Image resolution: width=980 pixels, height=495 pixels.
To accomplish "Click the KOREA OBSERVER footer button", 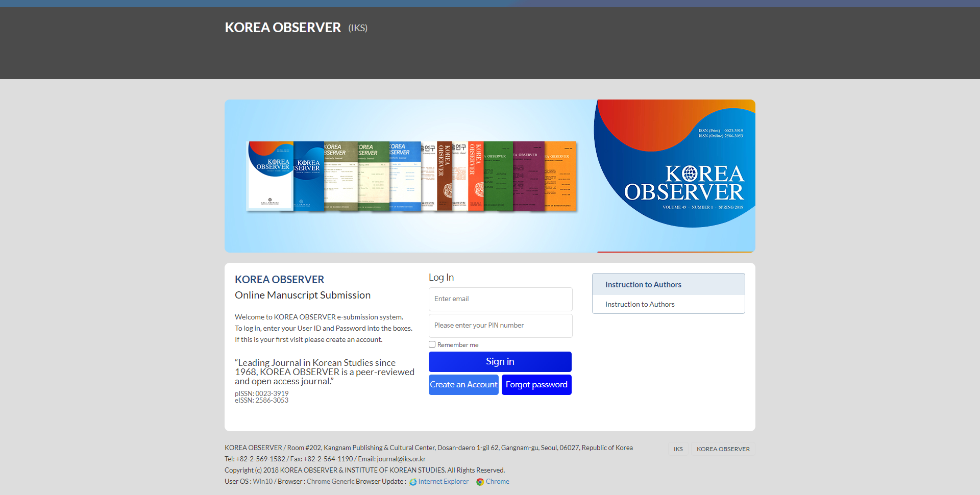I will (x=723, y=449).
